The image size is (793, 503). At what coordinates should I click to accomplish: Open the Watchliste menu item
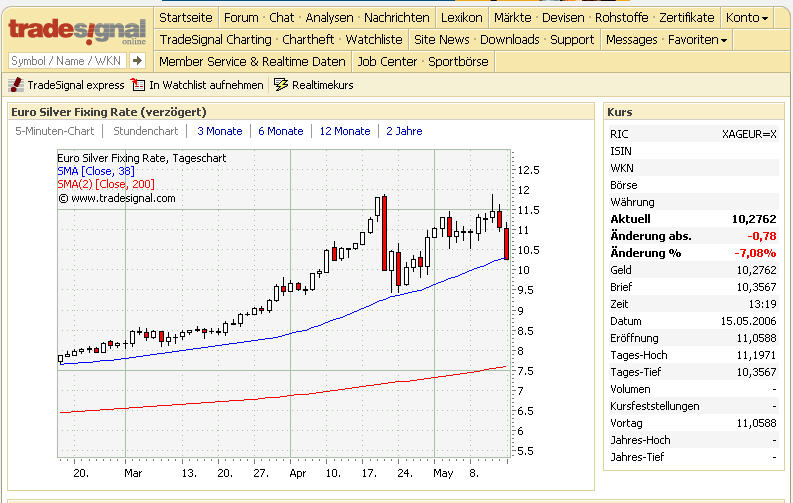(x=374, y=39)
